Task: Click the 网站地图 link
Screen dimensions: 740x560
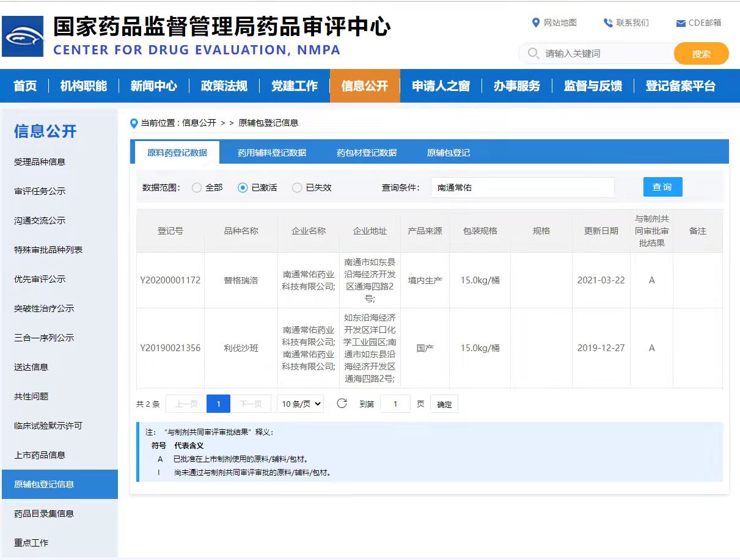Action: click(x=560, y=23)
